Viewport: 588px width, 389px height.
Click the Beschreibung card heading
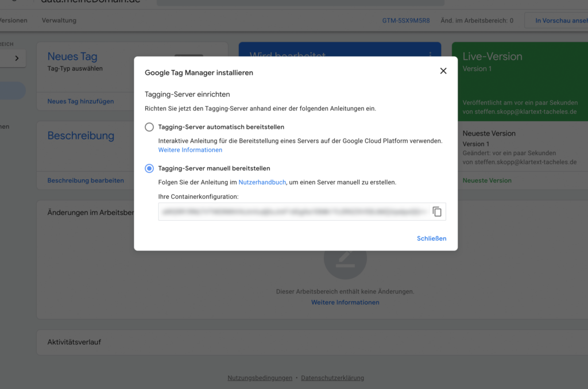point(80,136)
